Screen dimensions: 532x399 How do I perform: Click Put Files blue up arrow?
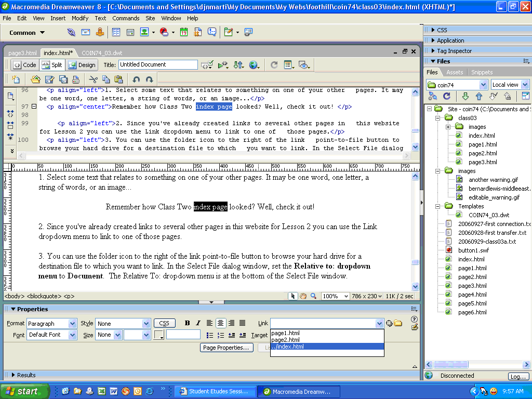[478, 96]
